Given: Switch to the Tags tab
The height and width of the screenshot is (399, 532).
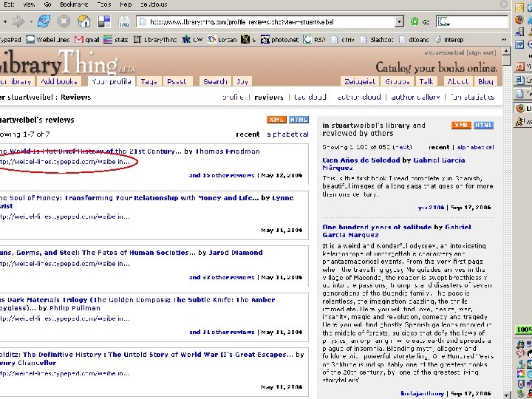Looking at the screenshot, I should pyautogui.click(x=149, y=81).
